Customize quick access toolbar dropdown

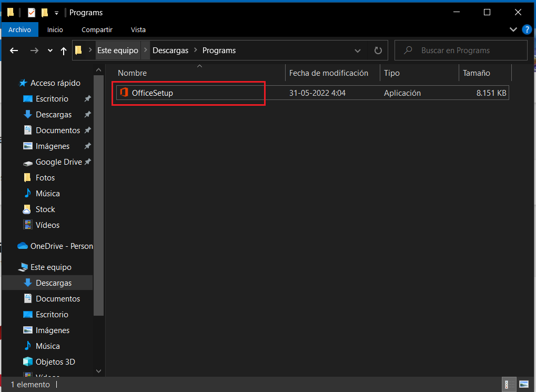[x=57, y=13]
